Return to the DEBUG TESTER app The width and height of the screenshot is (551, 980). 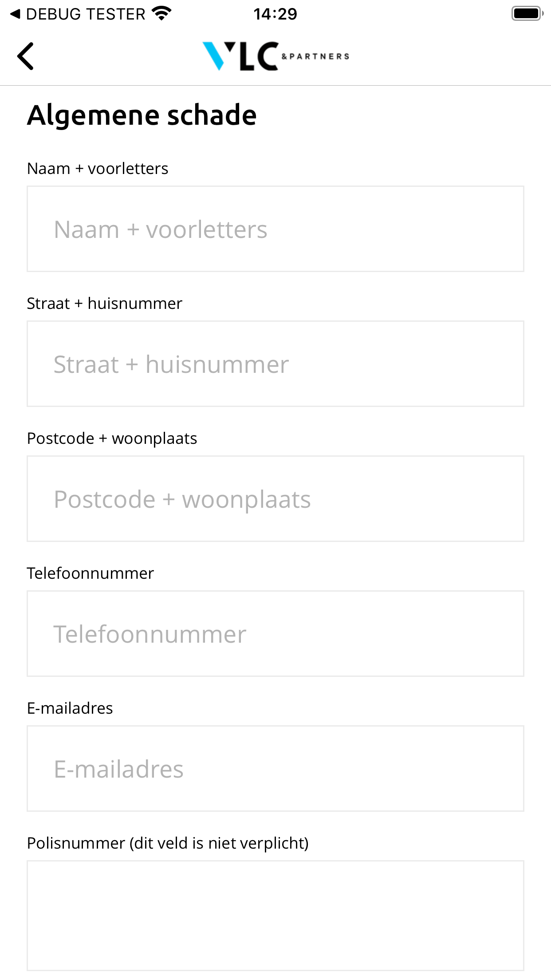tap(78, 14)
